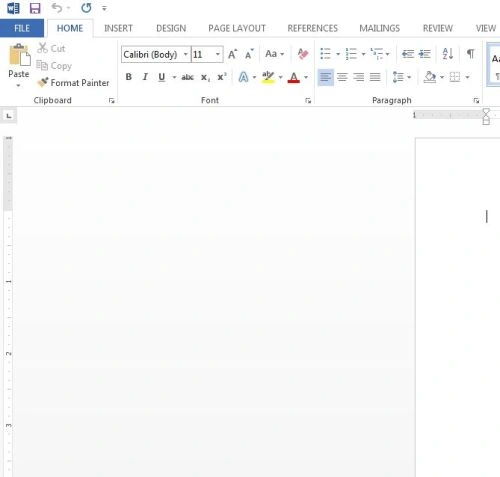500x477 pixels.
Task: Open the Change Case Aa menu
Action: pos(274,54)
